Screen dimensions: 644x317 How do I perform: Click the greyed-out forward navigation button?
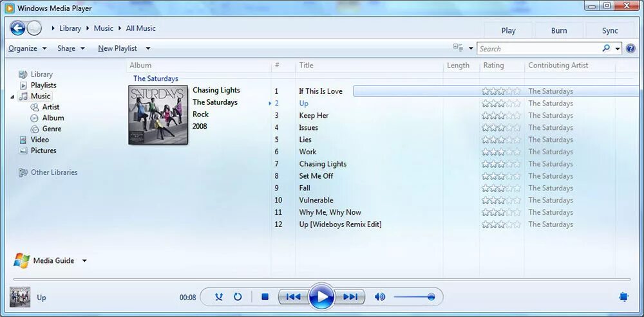tap(35, 28)
